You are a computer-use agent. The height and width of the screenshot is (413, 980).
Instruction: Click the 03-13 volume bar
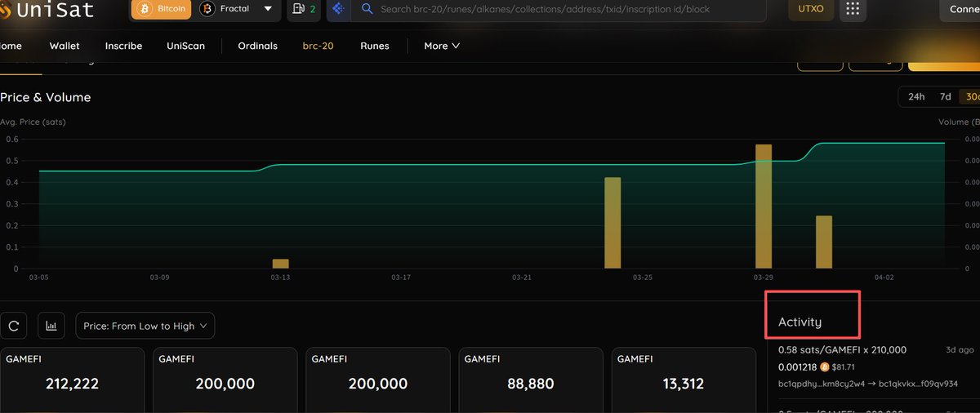pyautogui.click(x=280, y=264)
